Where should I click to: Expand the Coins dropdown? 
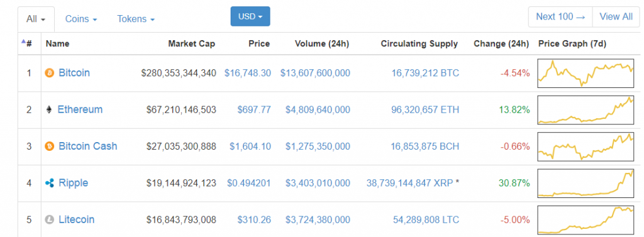coord(81,19)
